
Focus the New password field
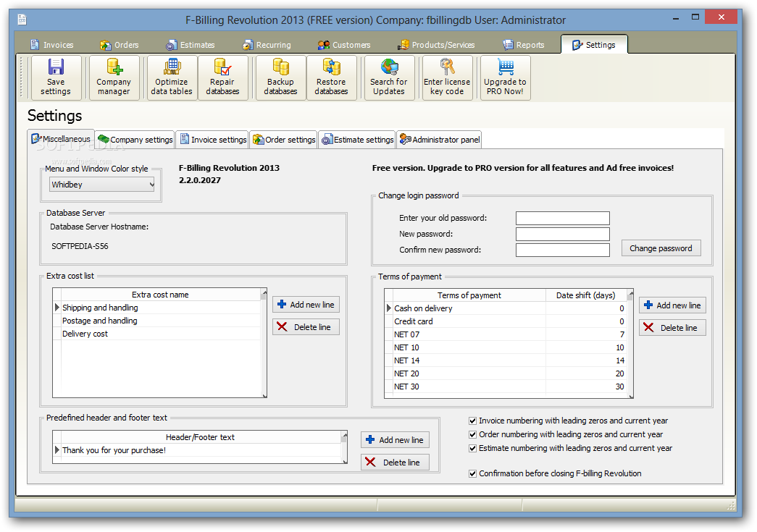[562, 234]
